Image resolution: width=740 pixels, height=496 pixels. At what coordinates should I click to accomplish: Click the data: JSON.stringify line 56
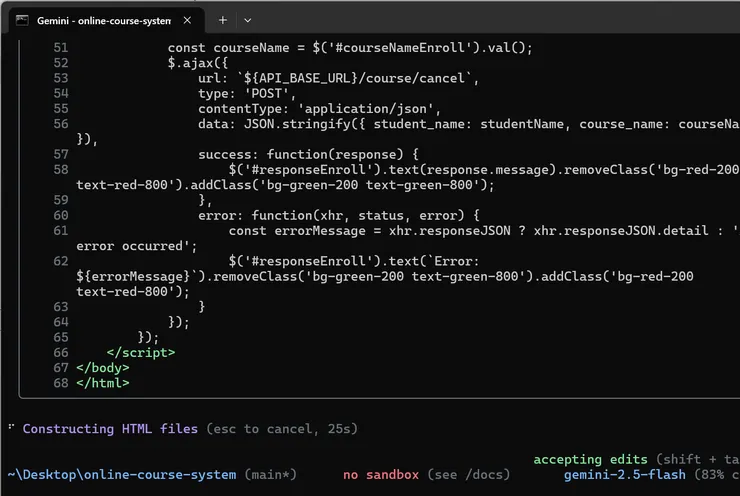click(x=469, y=124)
